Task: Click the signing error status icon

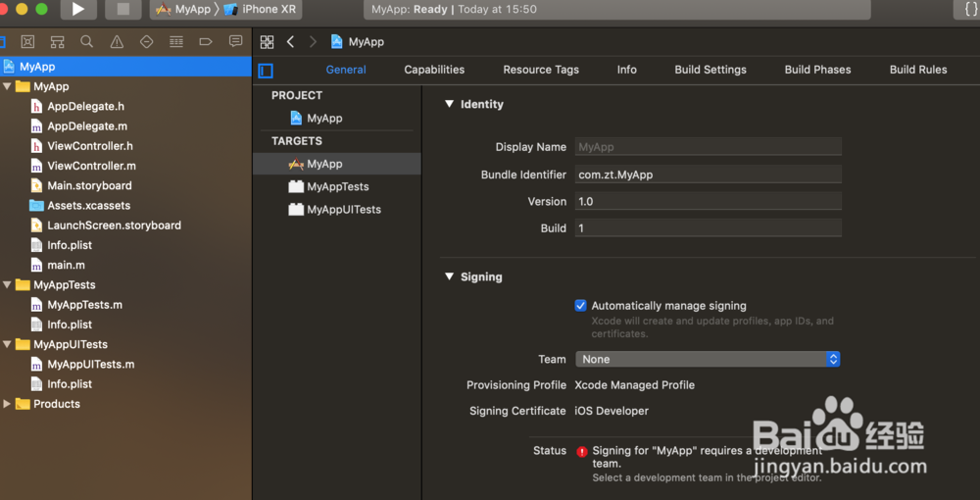Action: coord(582,451)
